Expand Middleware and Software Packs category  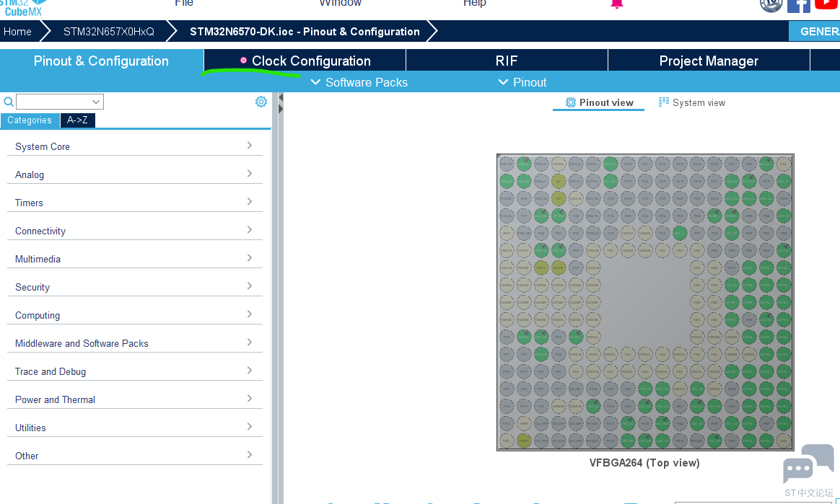[x=134, y=343]
